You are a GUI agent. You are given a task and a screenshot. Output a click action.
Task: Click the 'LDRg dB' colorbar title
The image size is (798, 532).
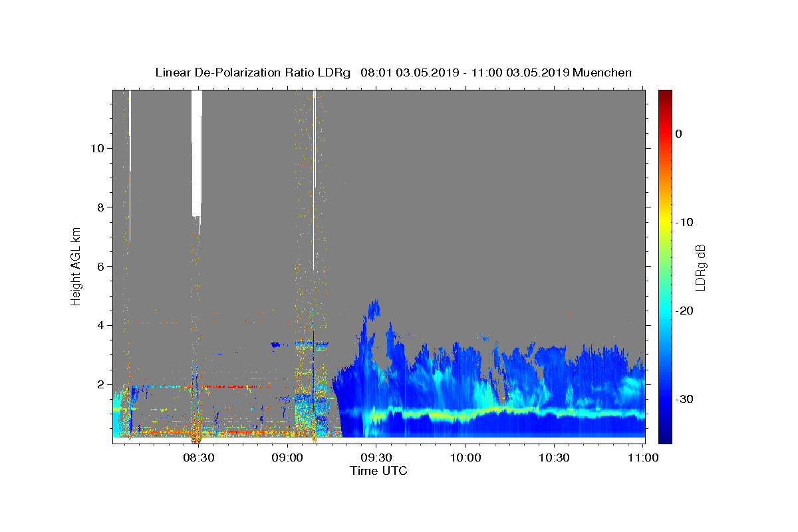701,267
